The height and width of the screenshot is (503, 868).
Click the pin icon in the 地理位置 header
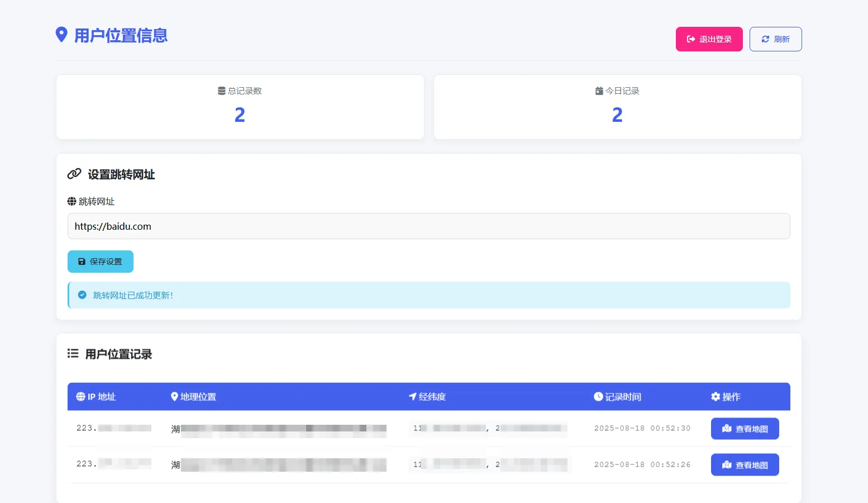[174, 396]
